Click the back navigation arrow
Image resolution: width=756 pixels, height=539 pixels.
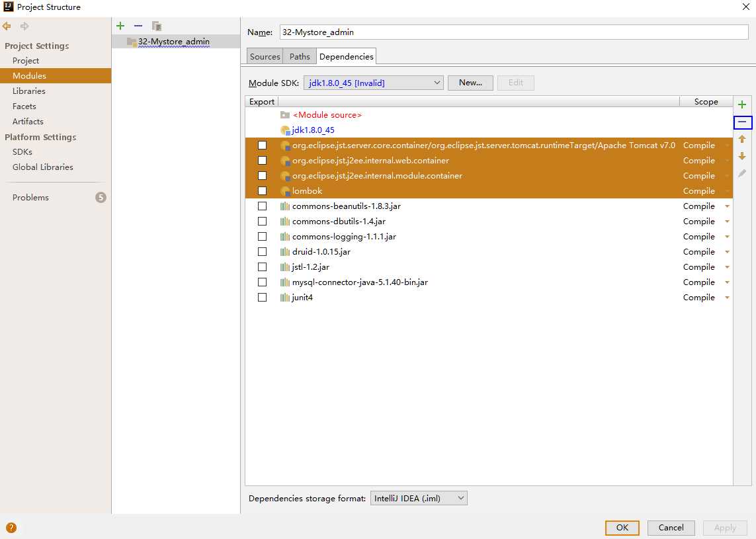point(7,26)
